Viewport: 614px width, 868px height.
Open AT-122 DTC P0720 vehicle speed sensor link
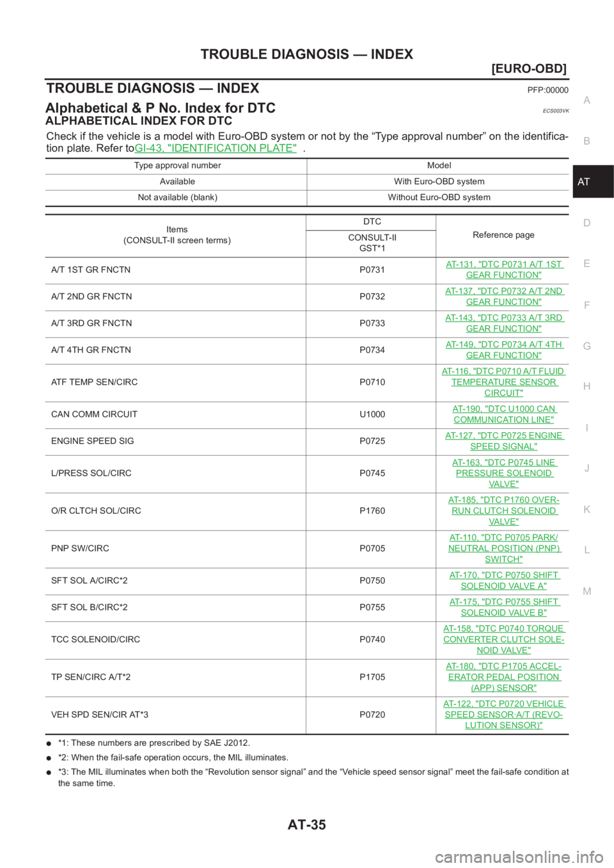point(504,715)
